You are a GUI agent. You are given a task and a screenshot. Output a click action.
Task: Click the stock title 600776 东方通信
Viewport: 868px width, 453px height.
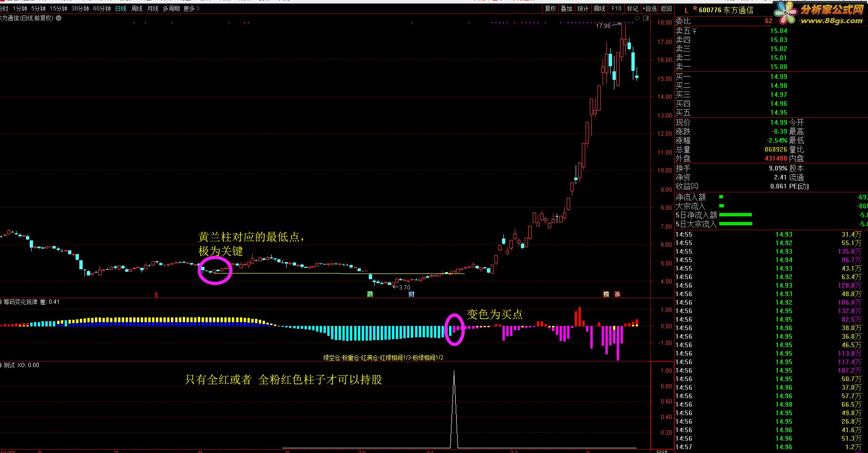726,10
